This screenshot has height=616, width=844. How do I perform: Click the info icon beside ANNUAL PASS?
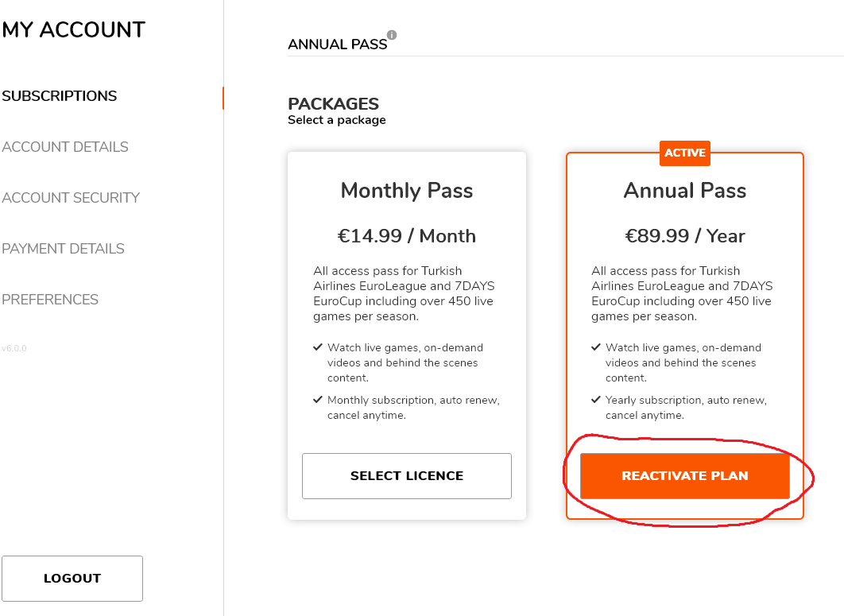pos(392,35)
